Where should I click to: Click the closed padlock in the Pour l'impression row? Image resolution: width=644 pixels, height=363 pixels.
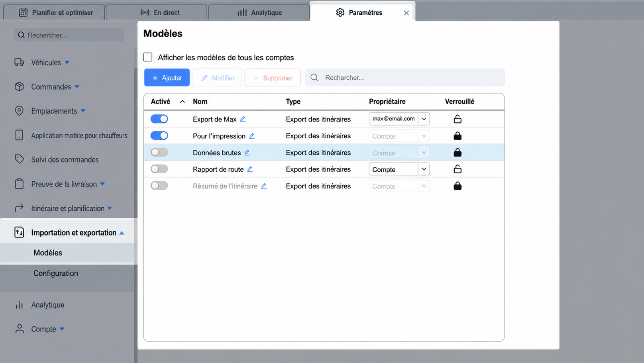(x=457, y=136)
